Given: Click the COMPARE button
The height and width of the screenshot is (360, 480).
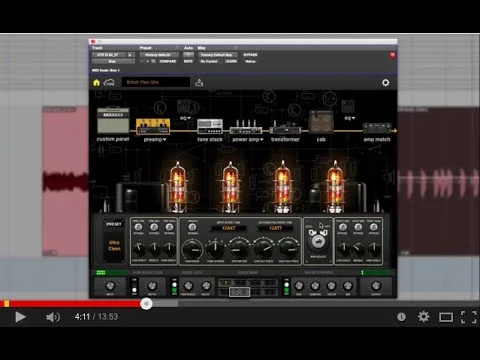Looking at the screenshot, I should click(x=168, y=61).
